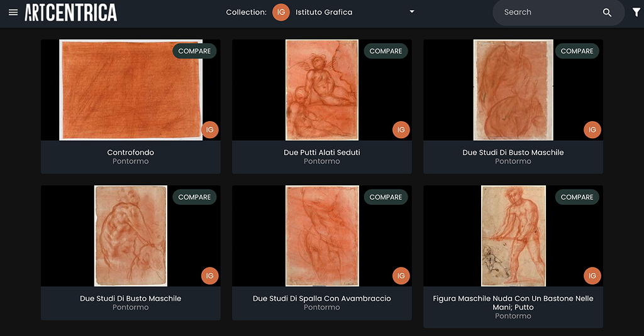The image size is (644, 336).
Task: Open the Figura Maschile Nuda drawing
Action: 513,236
